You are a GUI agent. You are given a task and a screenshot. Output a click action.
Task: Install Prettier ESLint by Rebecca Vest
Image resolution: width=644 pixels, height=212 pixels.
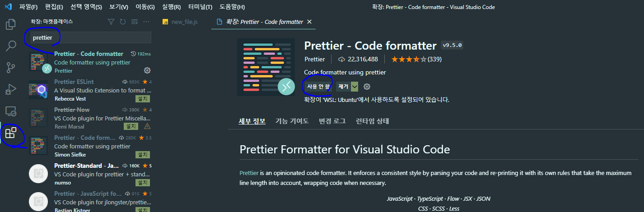point(143,99)
